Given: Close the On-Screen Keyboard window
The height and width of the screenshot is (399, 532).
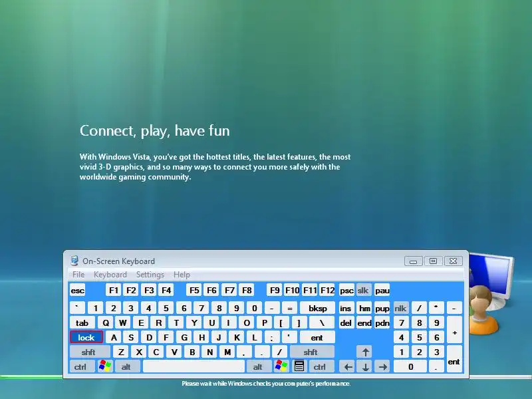Looking at the screenshot, I should click(453, 261).
